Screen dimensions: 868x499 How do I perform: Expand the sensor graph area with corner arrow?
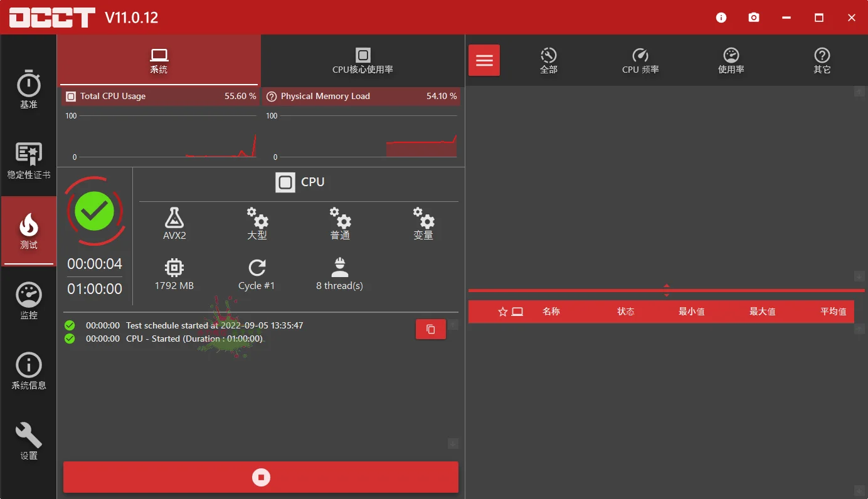pyautogui.click(x=859, y=92)
